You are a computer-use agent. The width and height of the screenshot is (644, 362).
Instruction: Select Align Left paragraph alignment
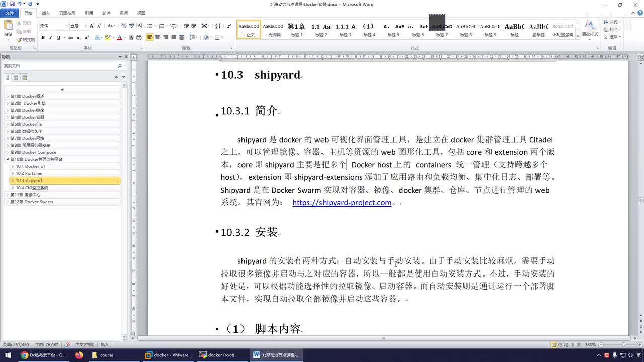pyautogui.click(x=150, y=37)
